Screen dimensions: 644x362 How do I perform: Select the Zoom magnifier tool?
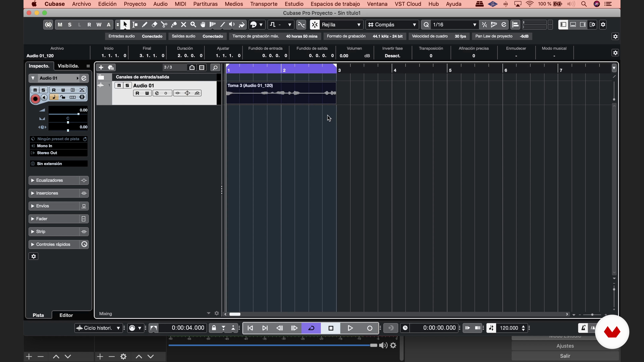[193, 24]
